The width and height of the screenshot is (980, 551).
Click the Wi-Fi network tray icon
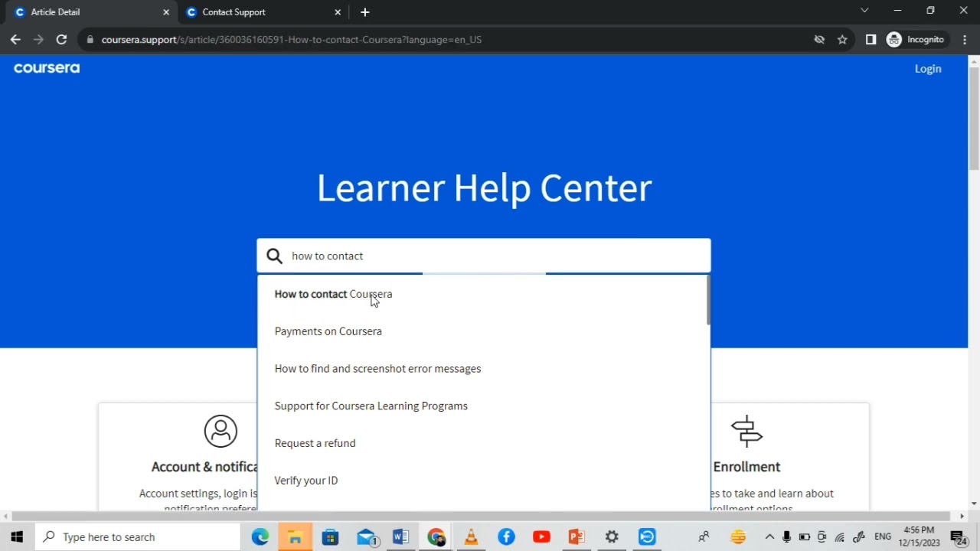[840, 537]
